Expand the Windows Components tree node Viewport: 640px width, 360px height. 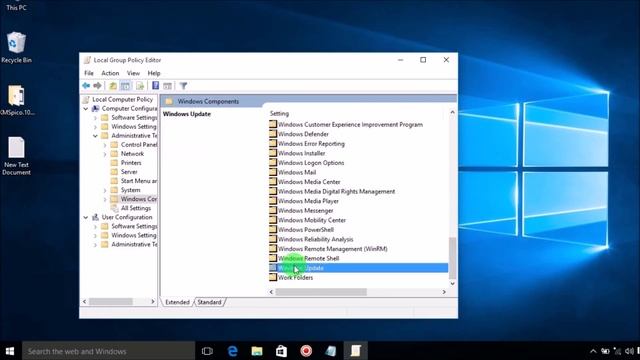pos(105,199)
